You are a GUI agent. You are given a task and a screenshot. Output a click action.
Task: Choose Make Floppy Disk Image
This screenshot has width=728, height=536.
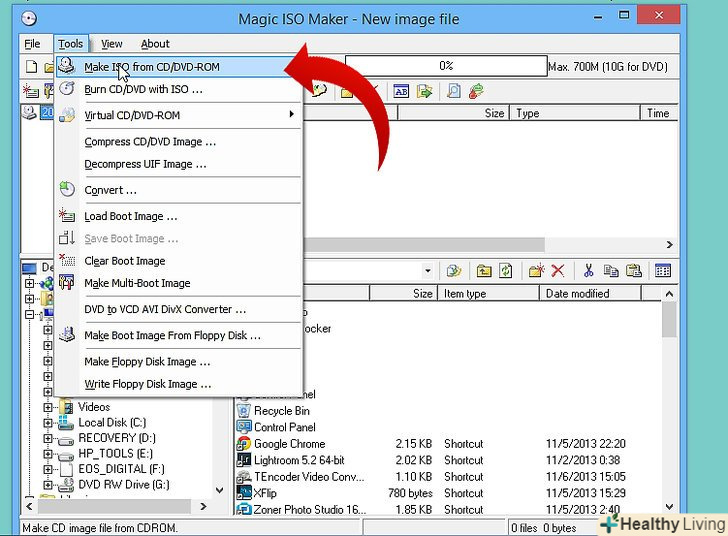click(178, 361)
